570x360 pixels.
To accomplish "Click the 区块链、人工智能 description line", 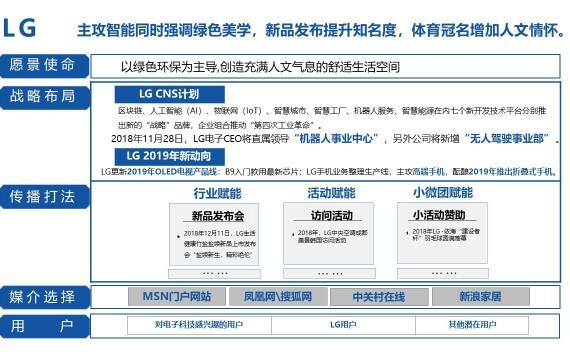I will (x=332, y=111).
